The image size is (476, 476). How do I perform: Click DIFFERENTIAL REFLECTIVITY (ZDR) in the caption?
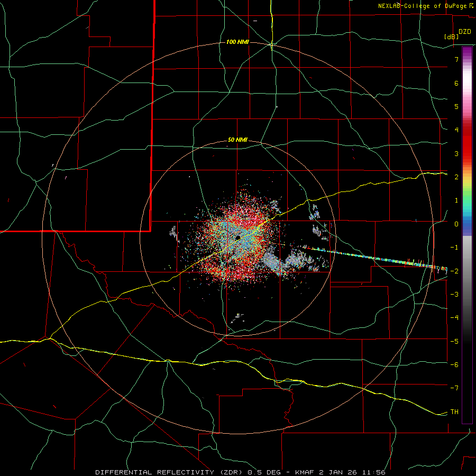coord(170,472)
